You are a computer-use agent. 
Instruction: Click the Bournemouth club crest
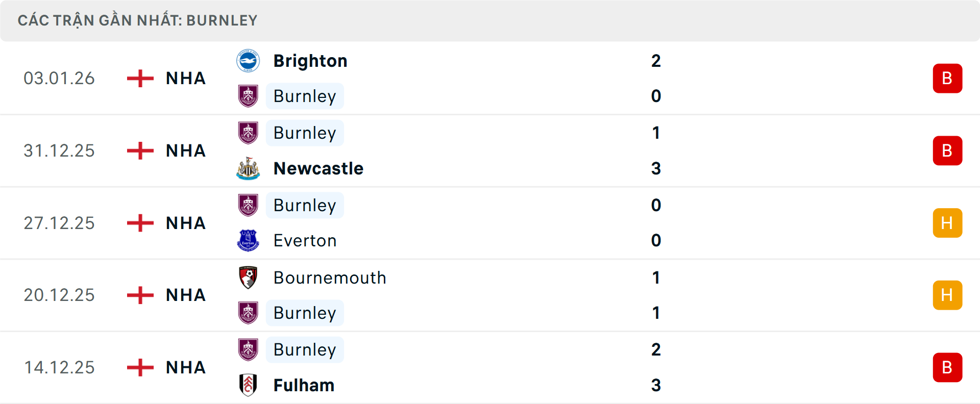point(249,278)
